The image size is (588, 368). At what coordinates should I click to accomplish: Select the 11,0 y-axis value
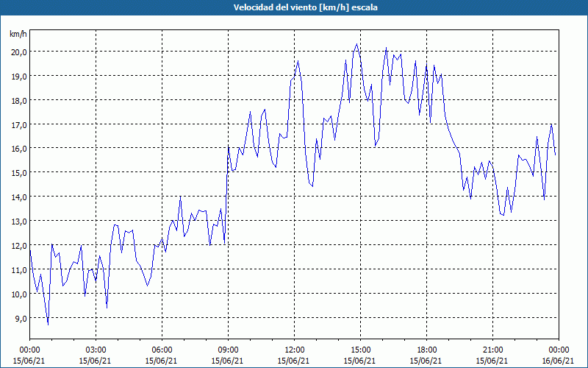point(20,270)
